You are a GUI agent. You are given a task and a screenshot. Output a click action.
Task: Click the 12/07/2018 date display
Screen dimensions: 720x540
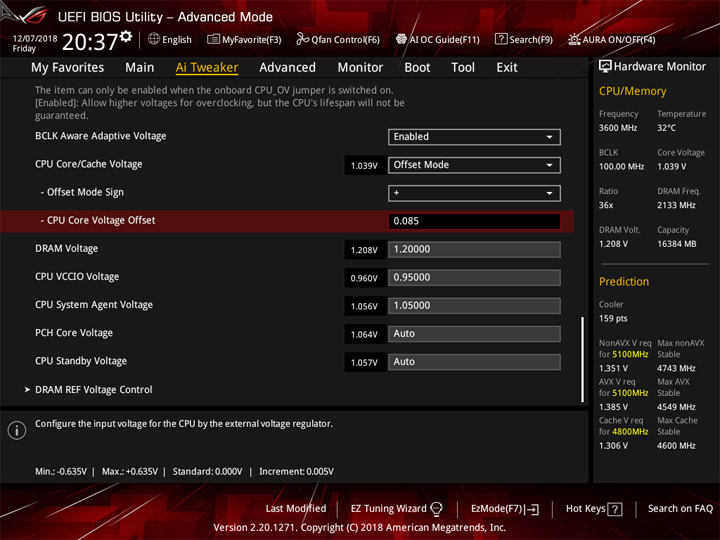(x=35, y=38)
